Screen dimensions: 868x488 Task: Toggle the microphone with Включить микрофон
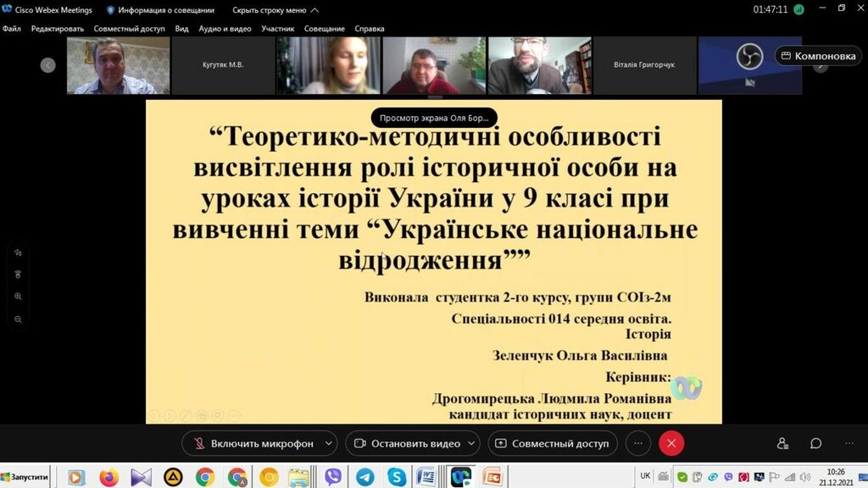(x=253, y=443)
